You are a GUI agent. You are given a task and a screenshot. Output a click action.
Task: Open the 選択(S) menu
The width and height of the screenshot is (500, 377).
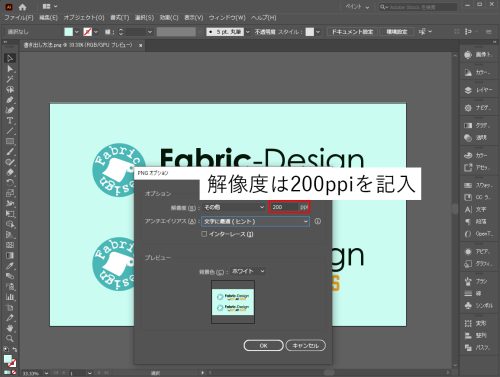coord(144,17)
